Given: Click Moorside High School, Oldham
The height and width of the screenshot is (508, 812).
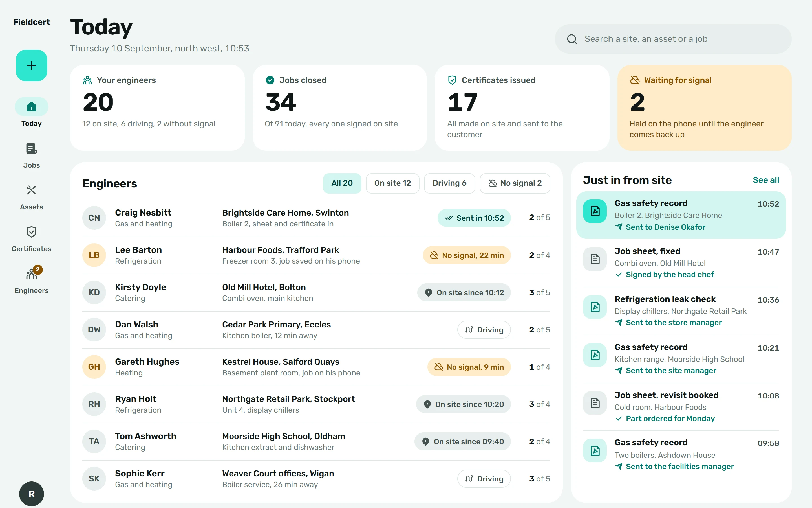Looking at the screenshot, I should (x=284, y=437).
